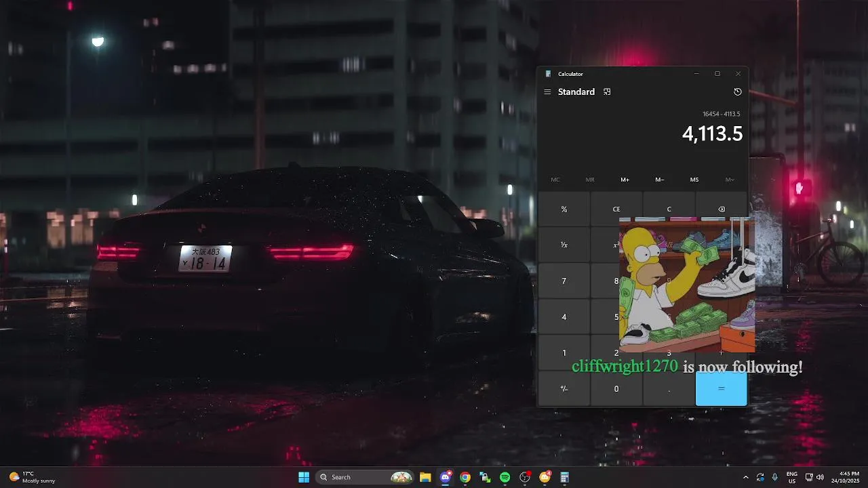This screenshot has width=868, height=488.
Task: Maximize the Calculator window
Action: [x=717, y=74]
